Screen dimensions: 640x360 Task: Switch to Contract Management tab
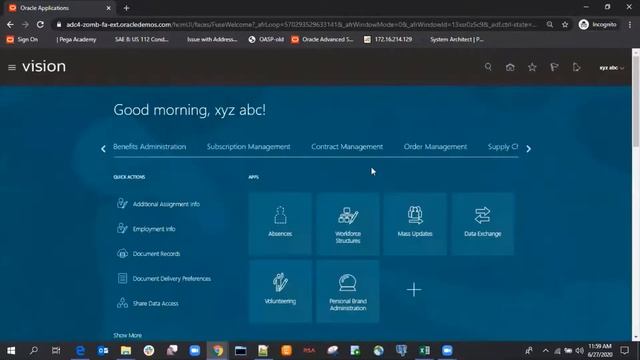[x=347, y=147]
